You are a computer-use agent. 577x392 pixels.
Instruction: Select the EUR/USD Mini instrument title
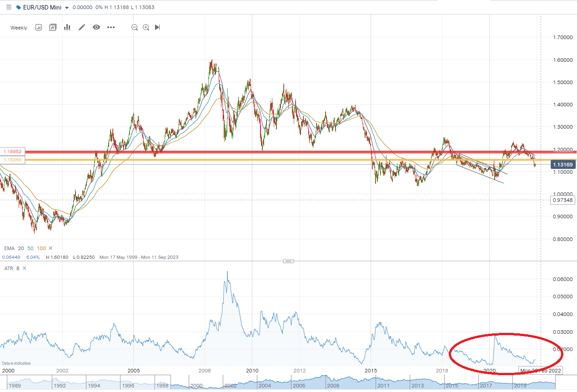tap(43, 8)
